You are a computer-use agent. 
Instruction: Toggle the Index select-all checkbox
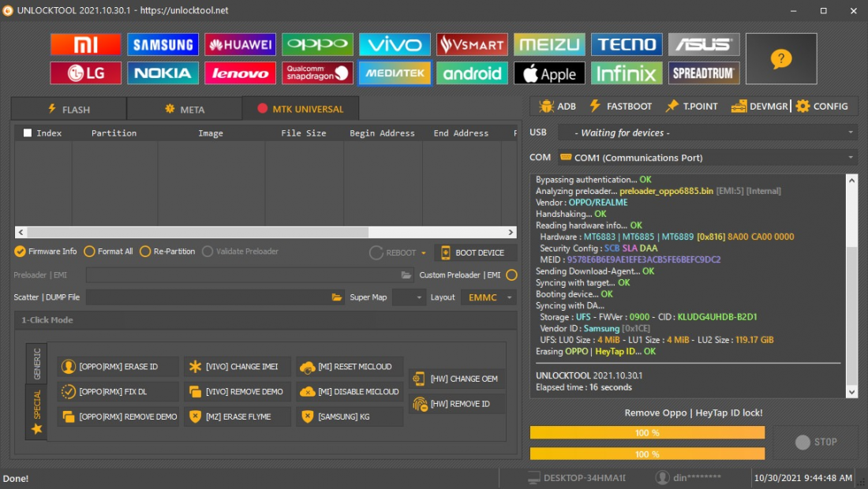click(x=27, y=133)
